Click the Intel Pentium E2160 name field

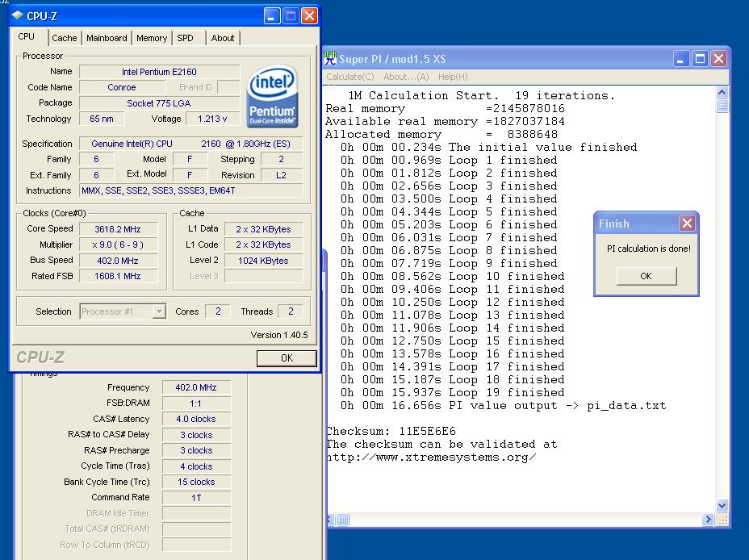point(159,72)
